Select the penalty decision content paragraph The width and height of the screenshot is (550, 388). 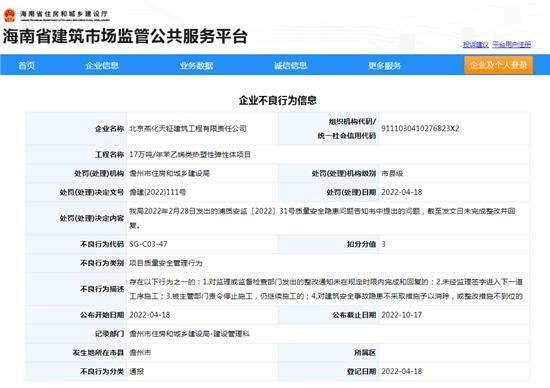(x=322, y=218)
